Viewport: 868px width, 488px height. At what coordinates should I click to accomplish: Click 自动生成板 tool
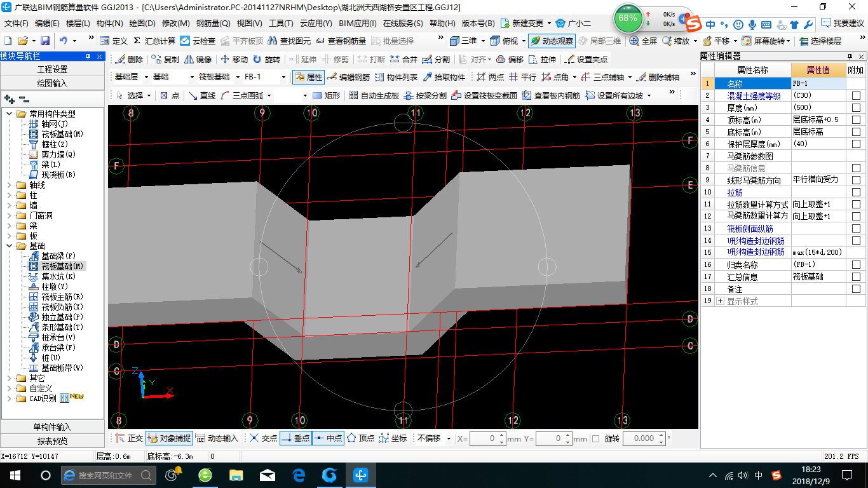374,96
